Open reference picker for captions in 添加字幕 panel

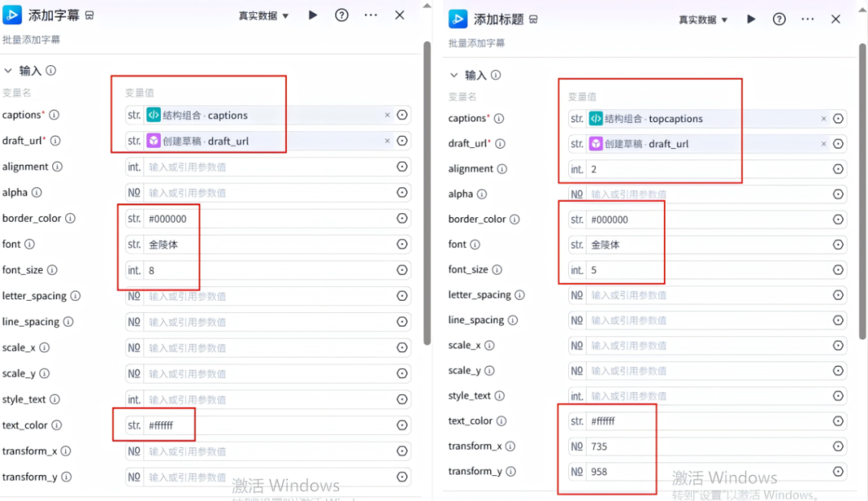pyautogui.click(x=403, y=115)
